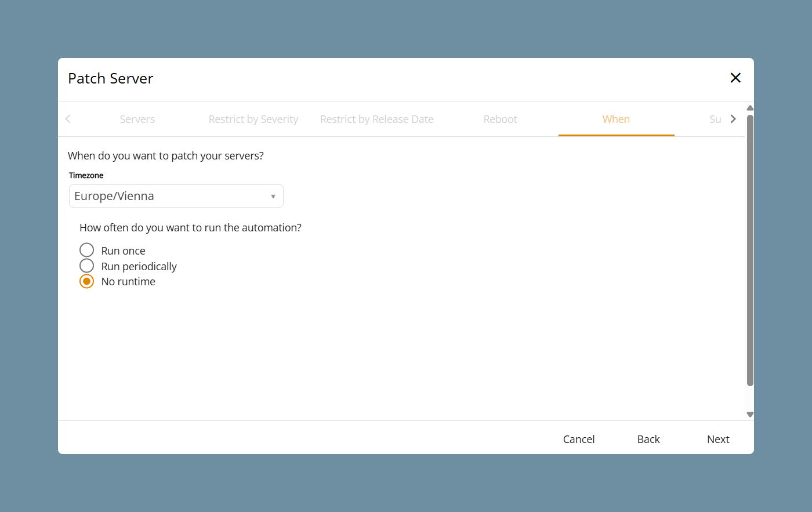Go to the Restrict by Release Date tab

377,119
